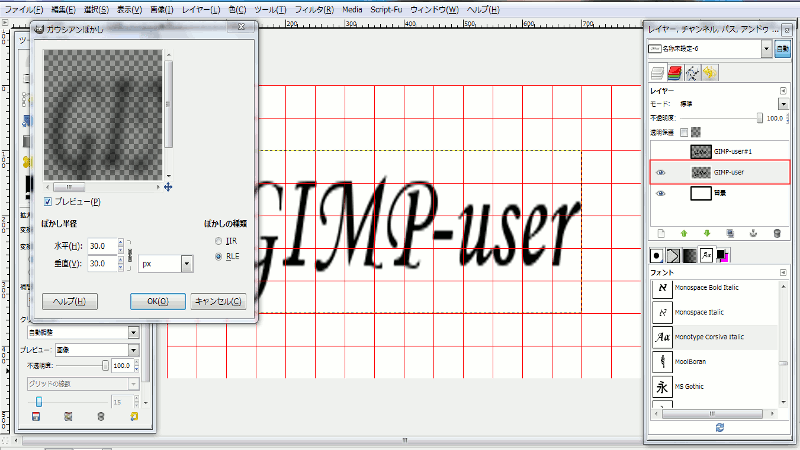Raise the selected layer with up arrow

click(684, 234)
